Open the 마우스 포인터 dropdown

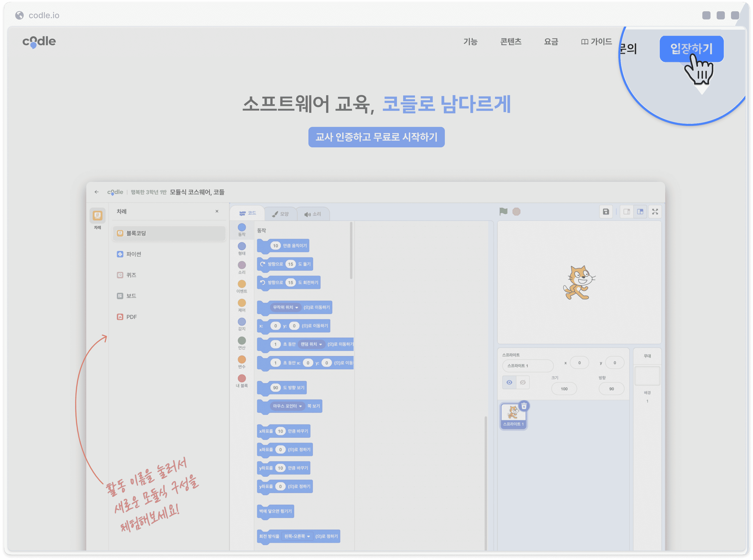[x=287, y=406]
